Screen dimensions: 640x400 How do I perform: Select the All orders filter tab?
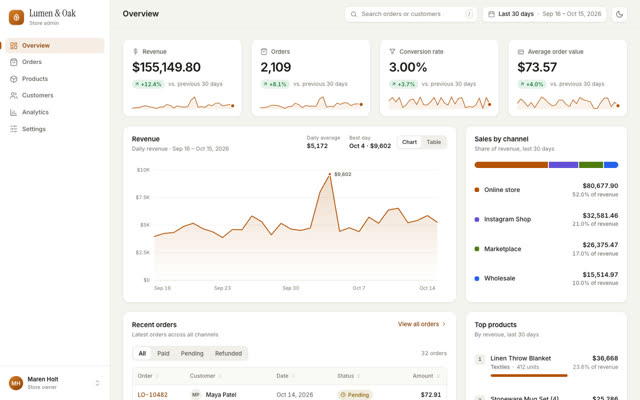click(142, 353)
